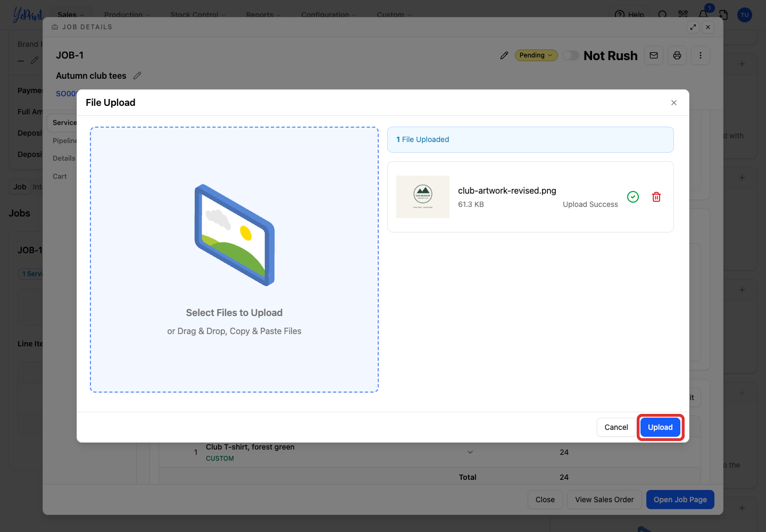This screenshot has width=766, height=532.
Task: Toggle the Not Rush switch
Action: click(571, 55)
